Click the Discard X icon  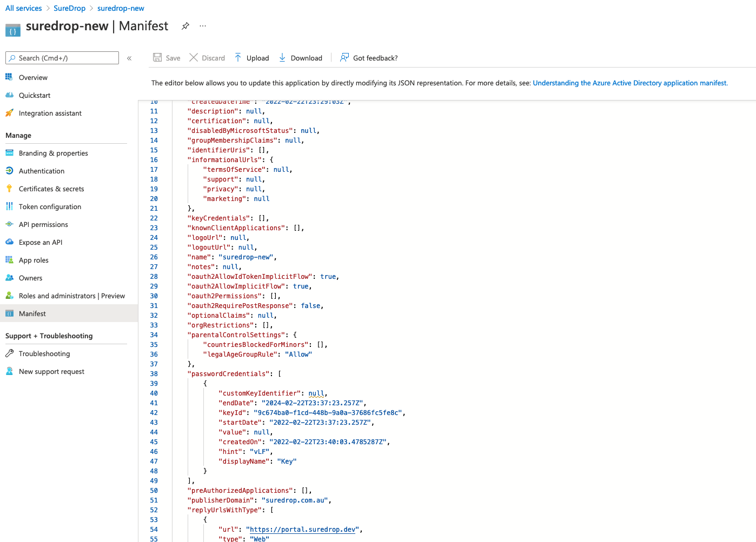click(x=194, y=57)
